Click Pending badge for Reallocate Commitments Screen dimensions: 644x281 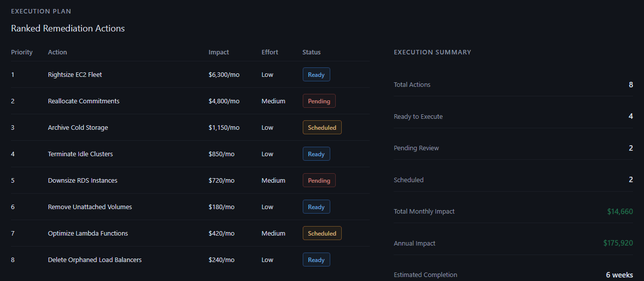(x=319, y=101)
